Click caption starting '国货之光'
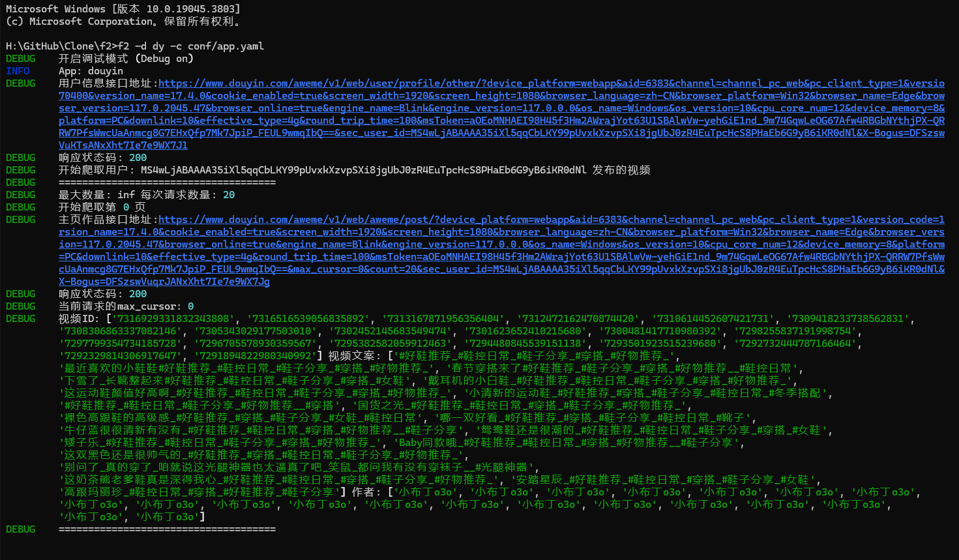 (520, 405)
